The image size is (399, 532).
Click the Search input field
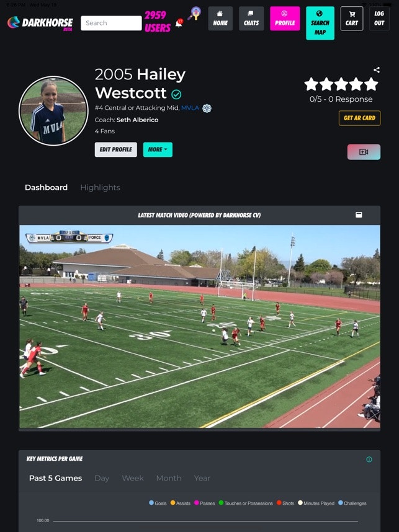[111, 23]
